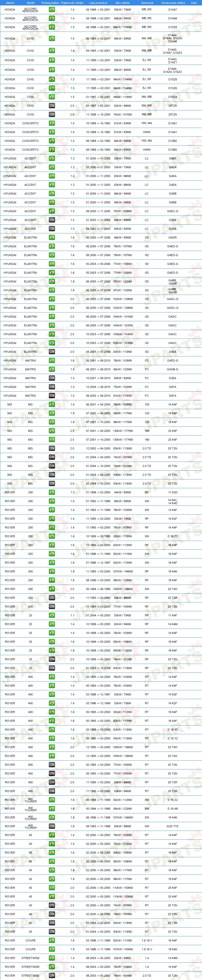202x980 pixels.
Task: Click the Oznaczenie silnika column header
Action: tap(173, 3)
